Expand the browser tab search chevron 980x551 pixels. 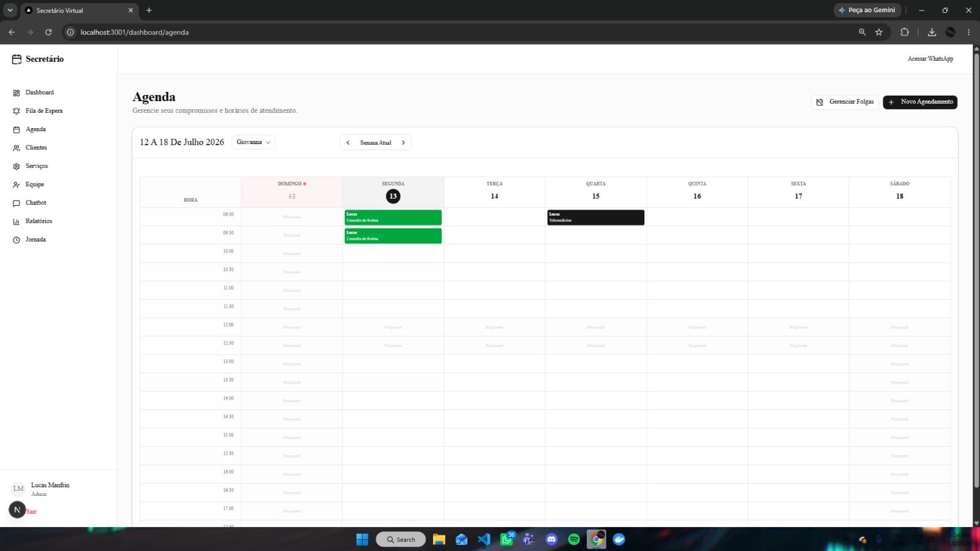click(x=10, y=10)
